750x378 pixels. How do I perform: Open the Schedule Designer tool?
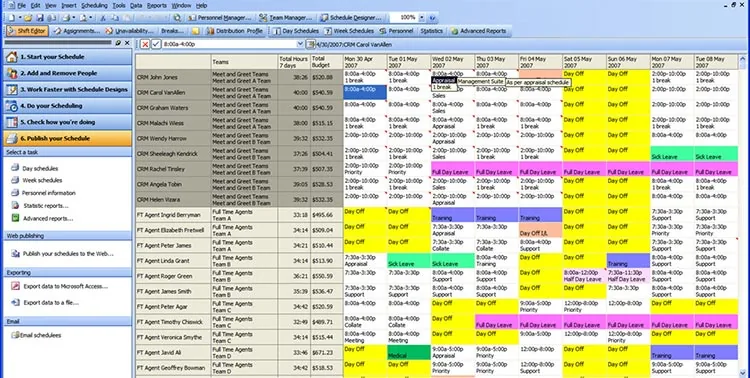click(351, 18)
